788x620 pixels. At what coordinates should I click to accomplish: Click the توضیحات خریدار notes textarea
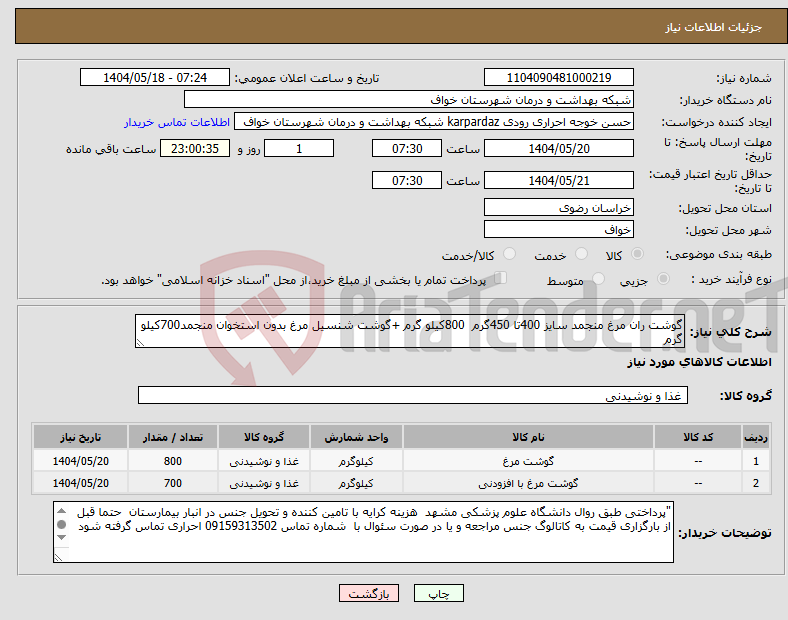tap(363, 532)
